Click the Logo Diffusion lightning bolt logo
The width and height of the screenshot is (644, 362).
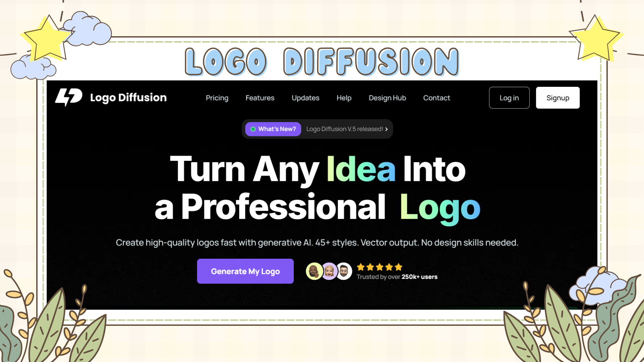pos(69,98)
